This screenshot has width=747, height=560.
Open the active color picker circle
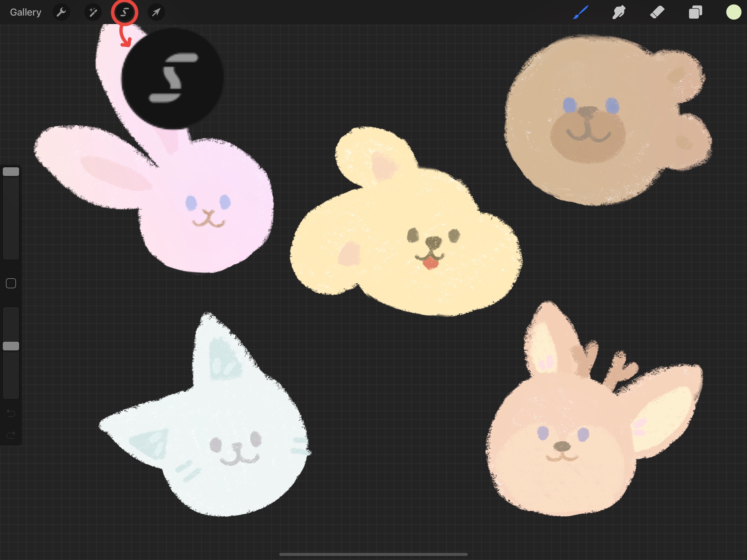[x=734, y=12]
